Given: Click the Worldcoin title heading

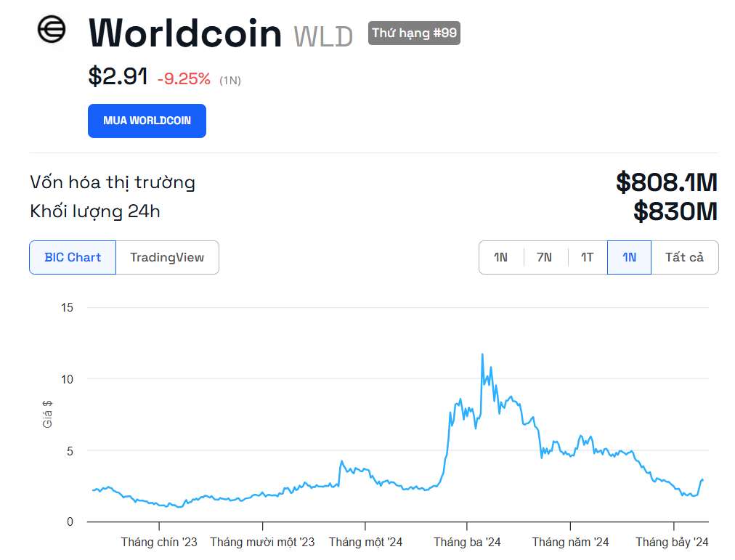Looking at the screenshot, I should point(185,33).
